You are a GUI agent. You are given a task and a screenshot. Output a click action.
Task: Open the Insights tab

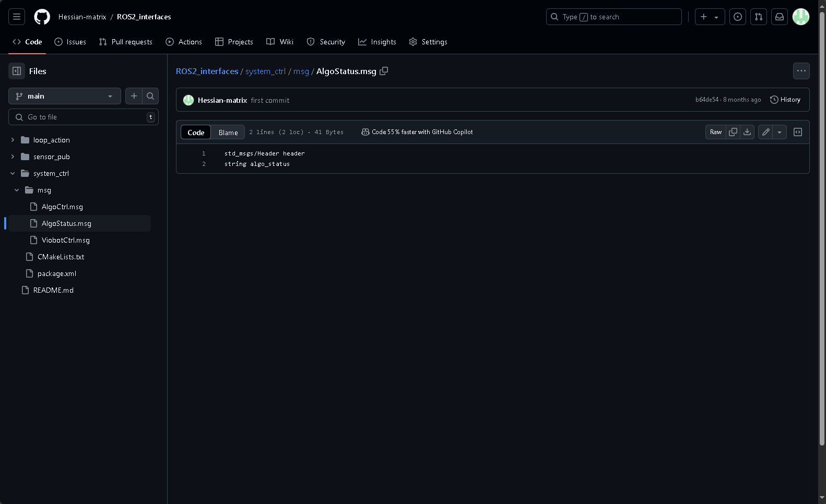pyautogui.click(x=377, y=42)
